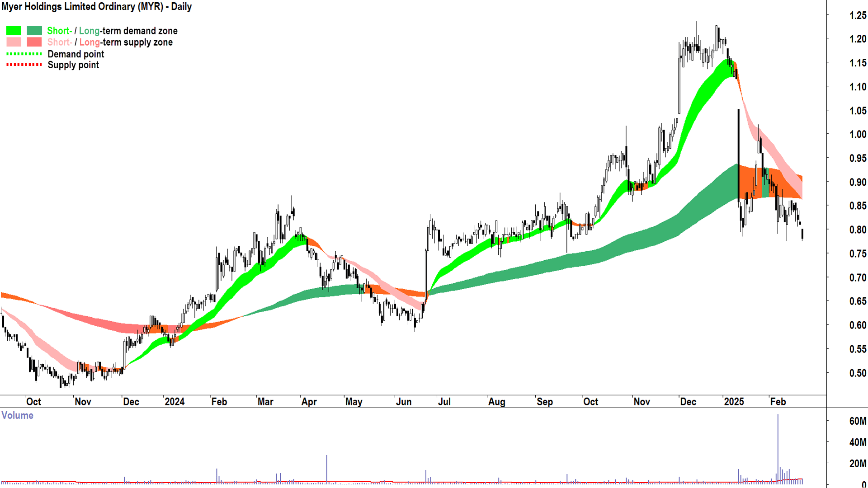Image resolution: width=868 pixels, height=488 pixels.
Task: Click the 2025 label on time axis
Action: pos(734,402)
